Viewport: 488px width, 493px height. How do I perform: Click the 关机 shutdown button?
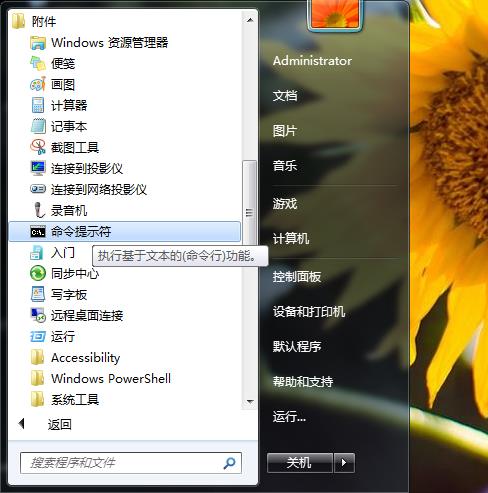[x=300, y=463]
